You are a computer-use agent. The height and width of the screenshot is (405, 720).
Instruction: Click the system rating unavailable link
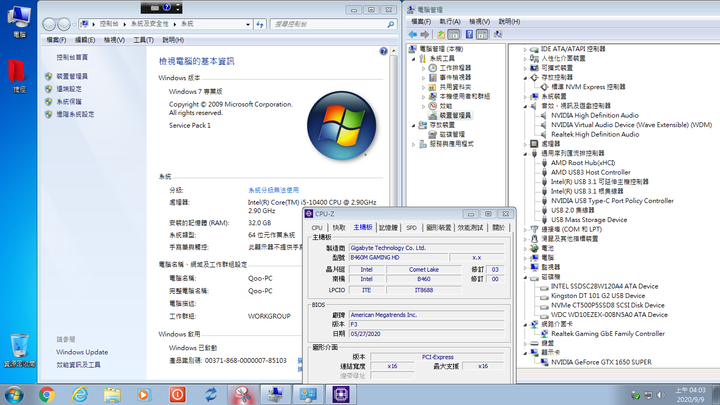[273, 190]
